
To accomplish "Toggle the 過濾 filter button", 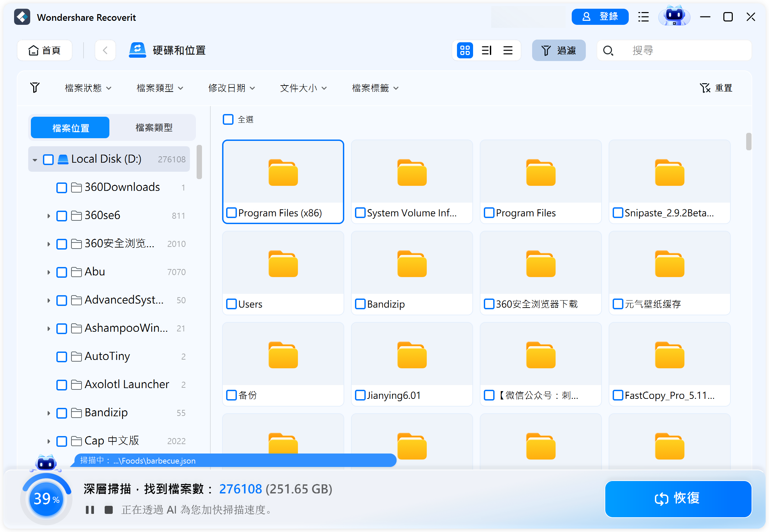I will (559, 50).
